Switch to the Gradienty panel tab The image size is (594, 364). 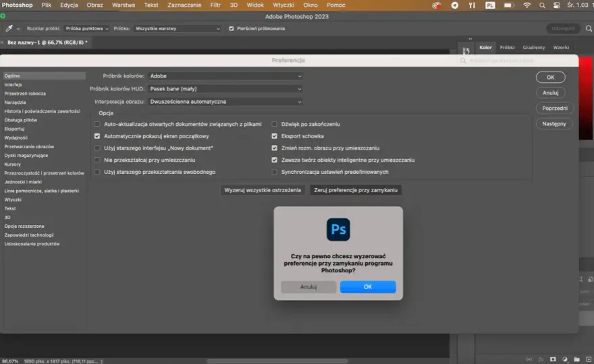tap(534, 48)
